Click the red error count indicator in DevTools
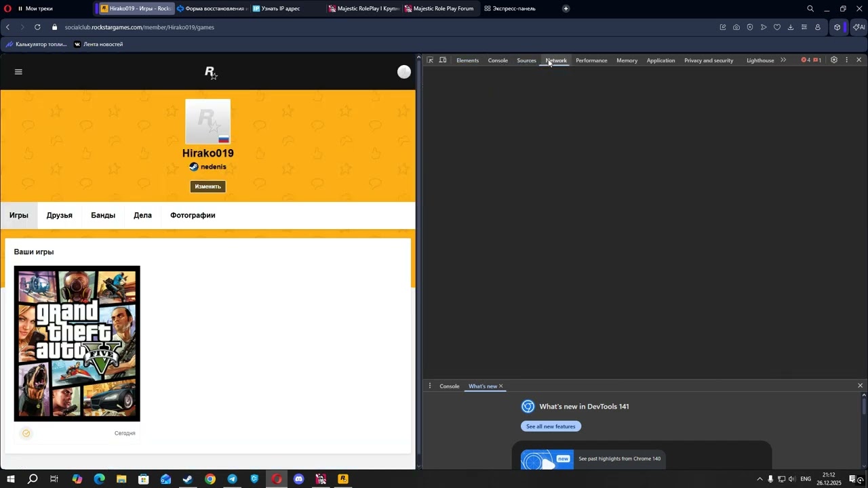The height and width of the screenshot is (488, 868). point(806,60)
